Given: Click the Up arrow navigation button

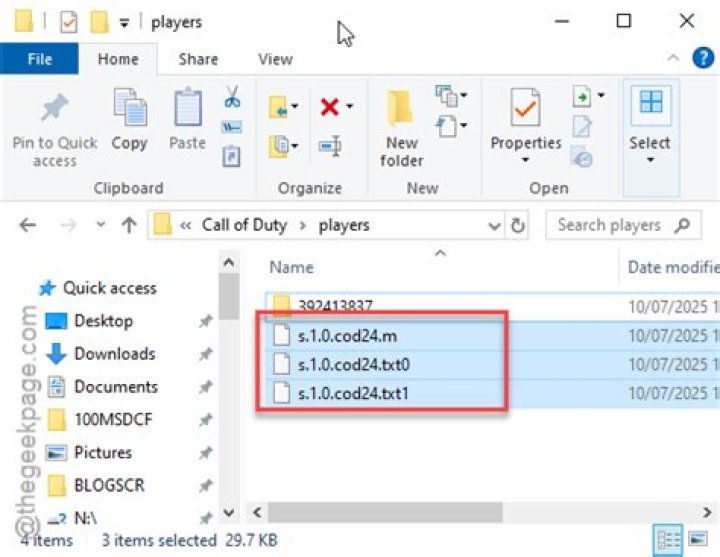Looking at the screenshot, I should [128, 226].
